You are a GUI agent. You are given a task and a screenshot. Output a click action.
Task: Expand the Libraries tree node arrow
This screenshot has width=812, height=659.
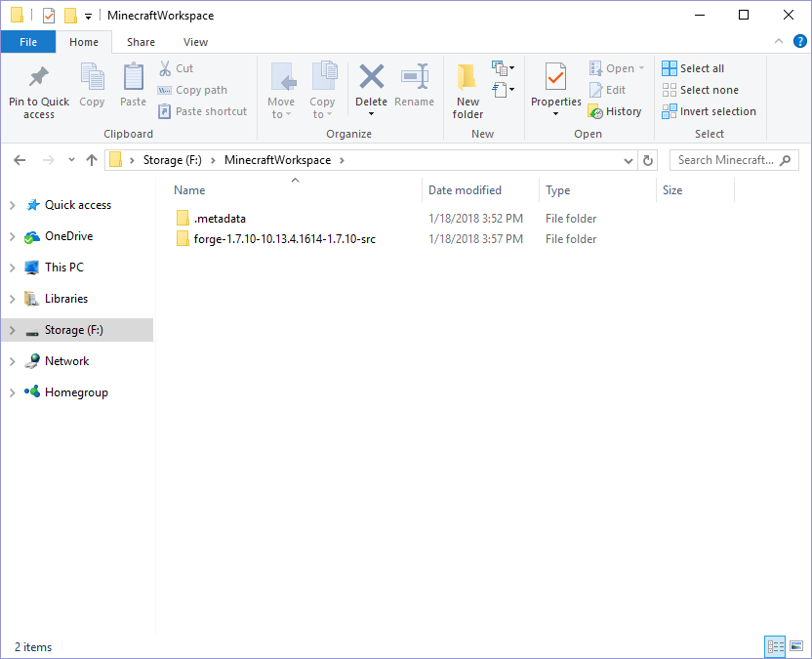pos(13,299)
